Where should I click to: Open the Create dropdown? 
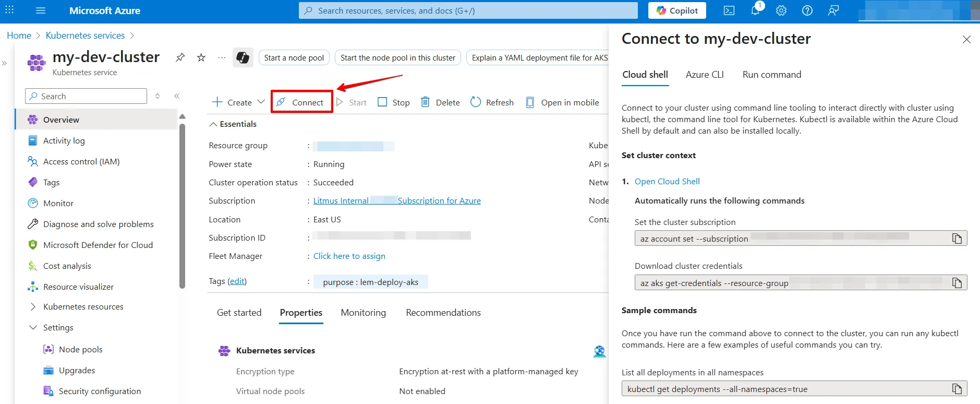click(239, 102)
